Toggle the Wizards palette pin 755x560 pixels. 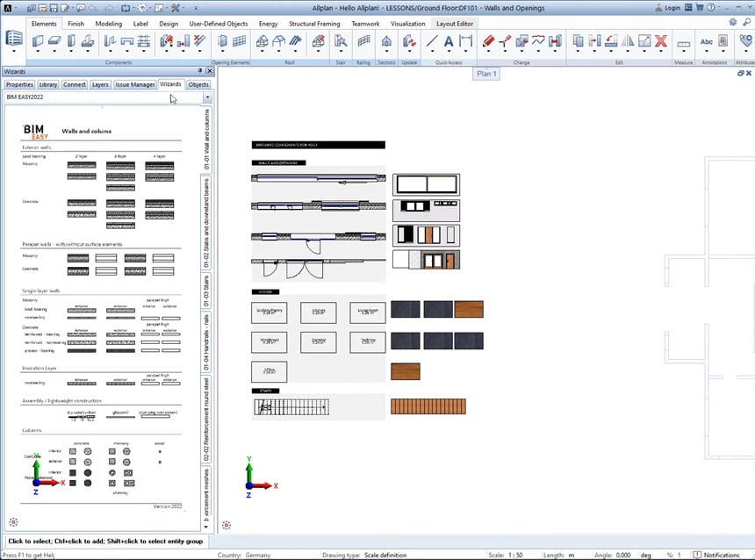[200, 71]
